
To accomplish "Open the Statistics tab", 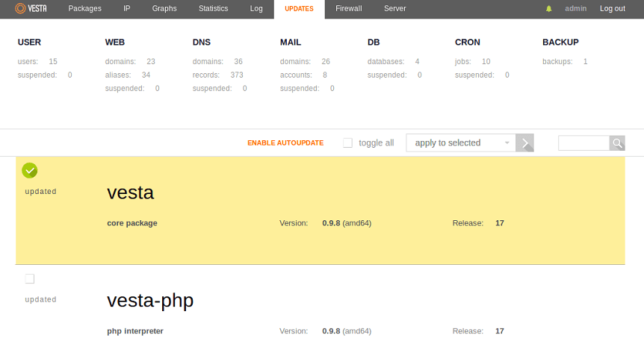I will (x=214, y=9).
